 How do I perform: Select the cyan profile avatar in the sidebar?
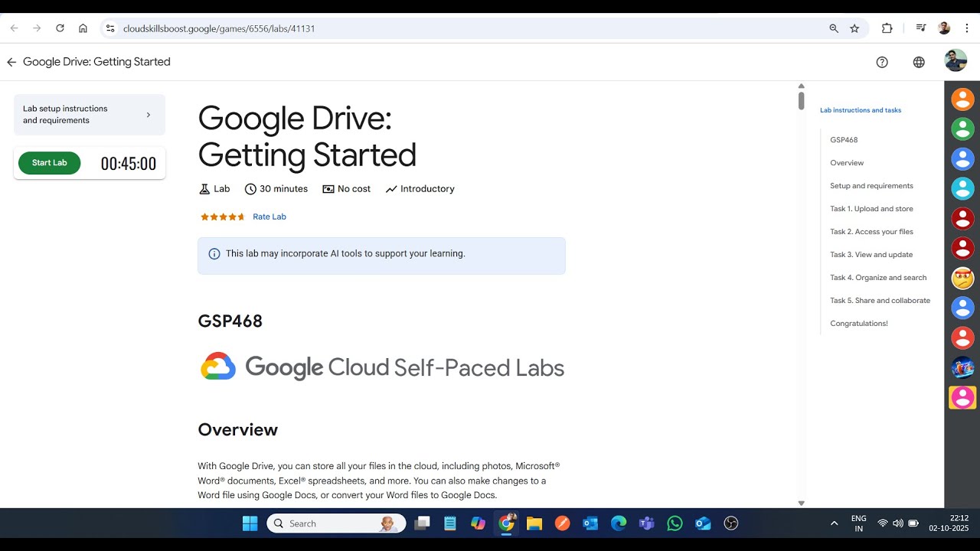pos(962,188)
